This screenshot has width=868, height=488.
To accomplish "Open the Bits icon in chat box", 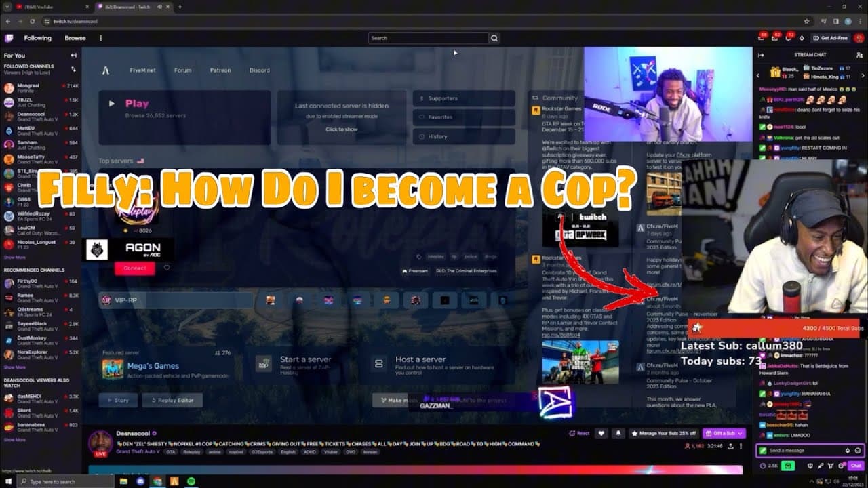I will coord(847,451).
